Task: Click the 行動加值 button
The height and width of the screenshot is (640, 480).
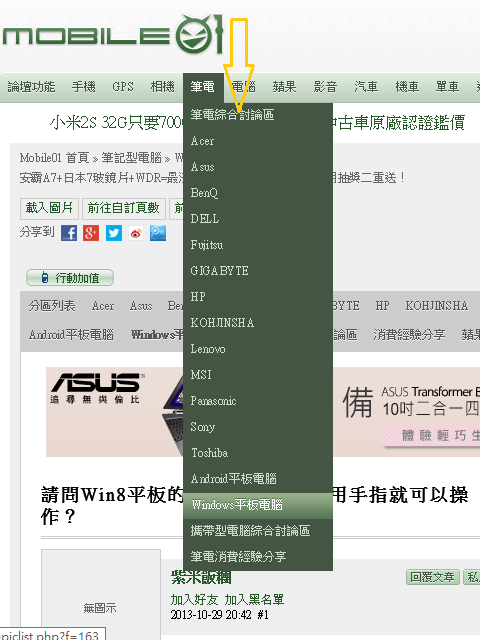Action: tap(70, 278)
